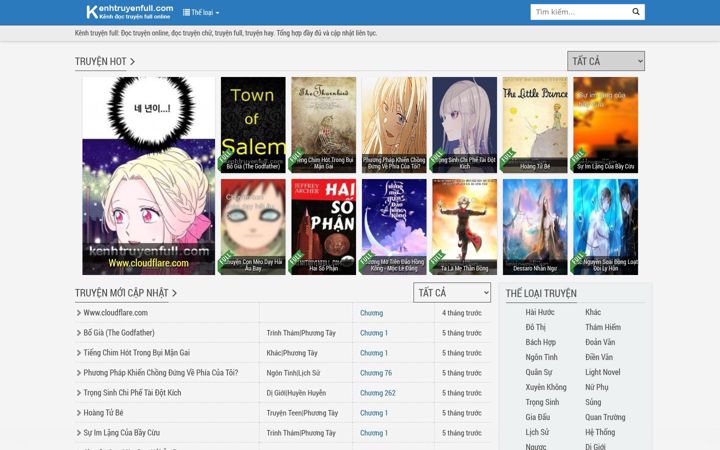The image size is (720, 450).
Task: Open the Town of Salem Bố Già cover
Action: pos(253,125)
